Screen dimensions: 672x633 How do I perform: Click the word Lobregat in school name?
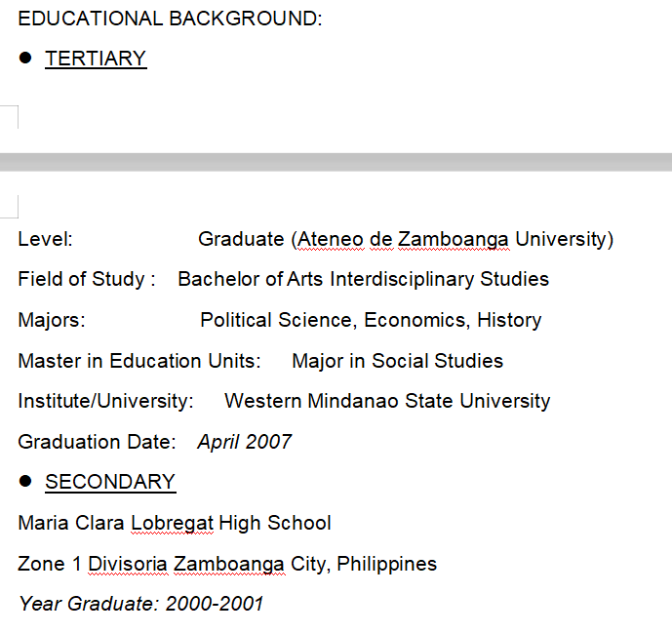pyautogui.click(x=172, y=524)
